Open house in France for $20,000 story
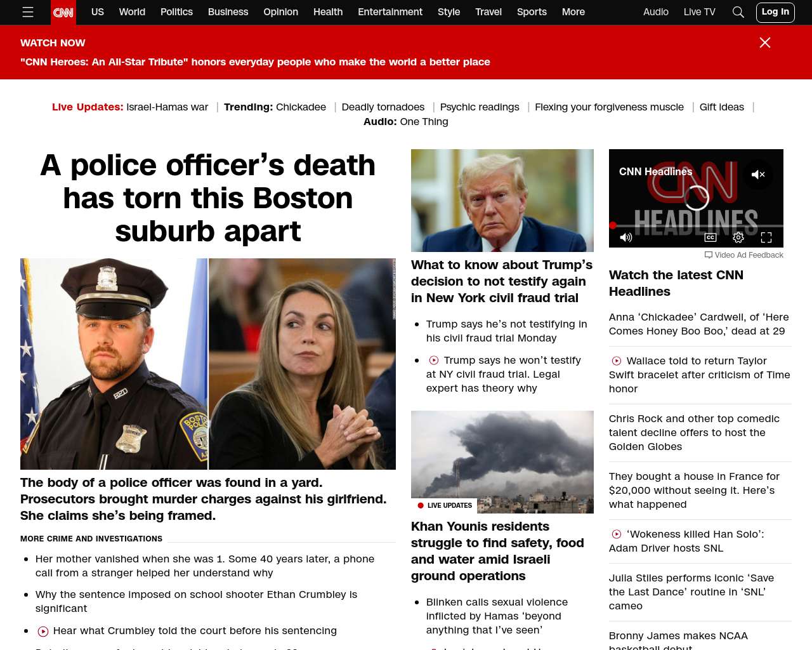The image size is (812, 650). tap(694, 490)
